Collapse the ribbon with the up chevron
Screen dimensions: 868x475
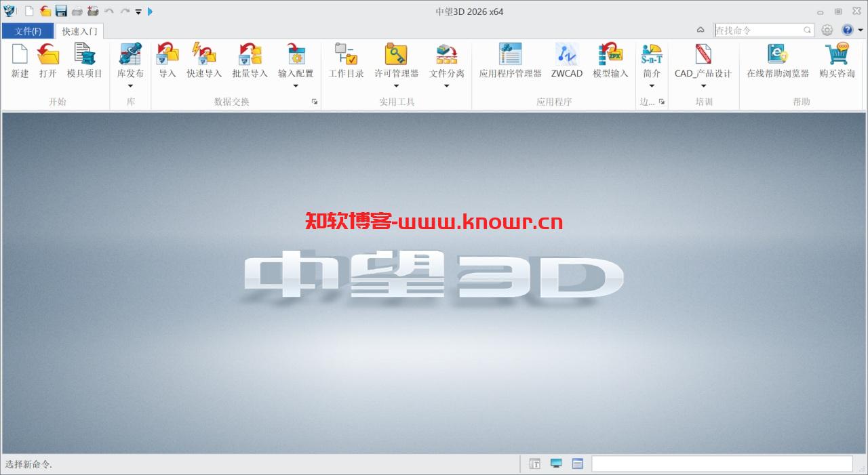[701, 30]
